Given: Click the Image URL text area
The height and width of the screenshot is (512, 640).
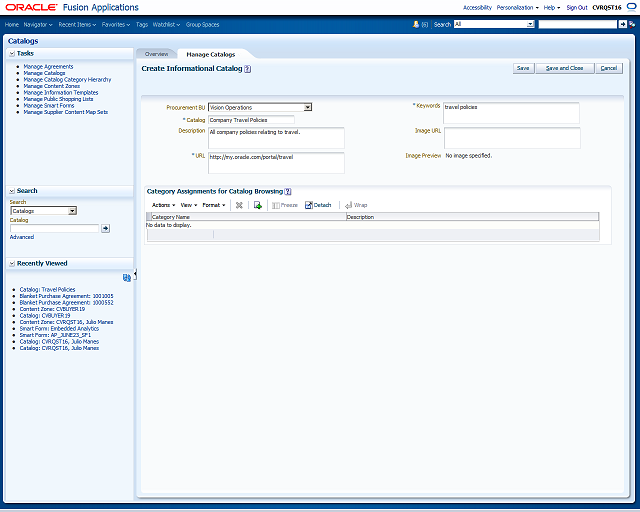Looking at the screenshot, I should [x=512, y=138].
